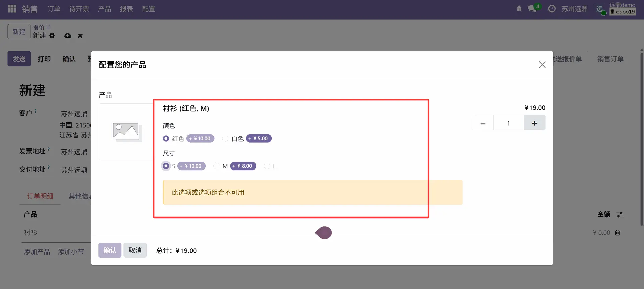Screen dimensions: 644x289
Task: Open the 配置 menu in top bar
Action: (x=148, y=9)
